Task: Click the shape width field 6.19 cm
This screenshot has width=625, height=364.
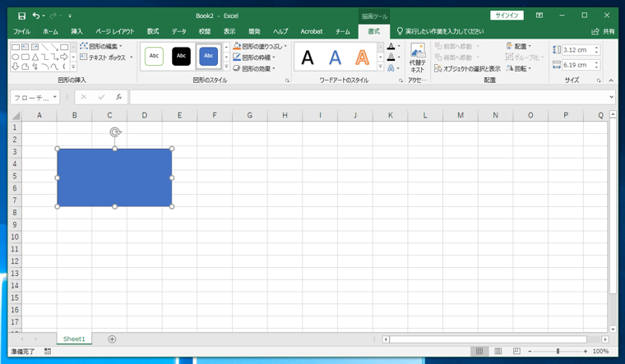Action: (577, 65)
